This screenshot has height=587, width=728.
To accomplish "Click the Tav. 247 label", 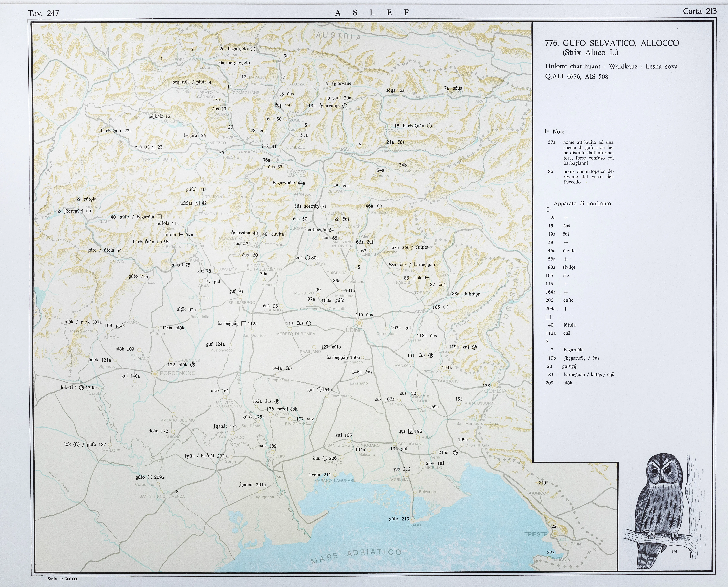I will pyautogui.click(x=43, y=13).
